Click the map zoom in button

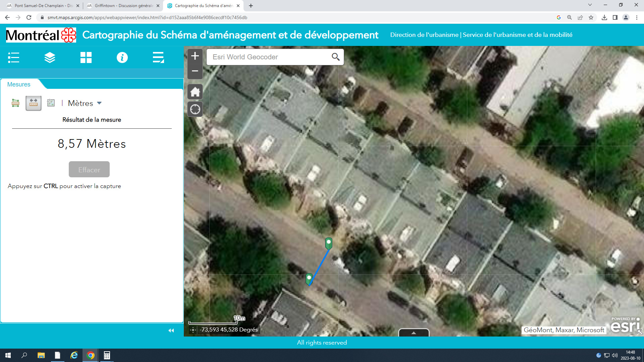[x=195, y=56]
